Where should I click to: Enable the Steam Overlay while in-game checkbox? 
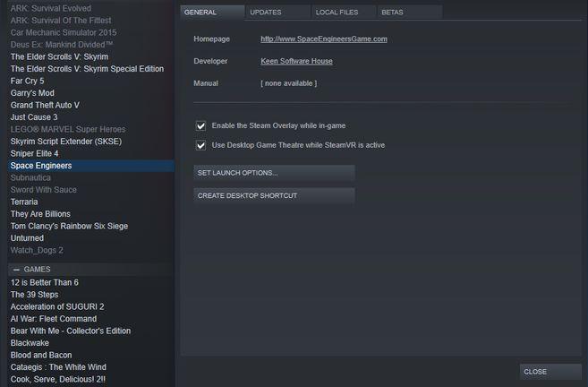[x=200, y=126]
